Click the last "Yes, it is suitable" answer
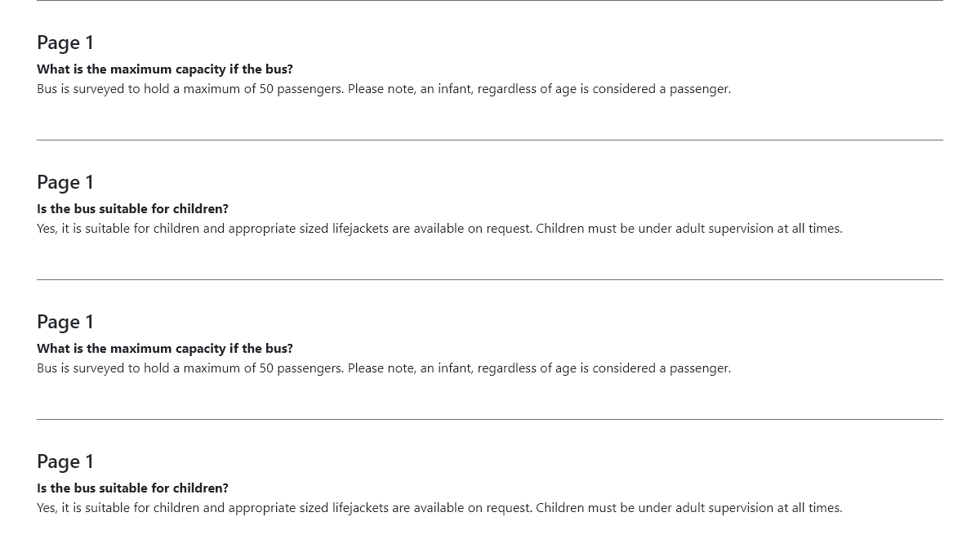This screenshot has height=557, width=980. point(439,508)
